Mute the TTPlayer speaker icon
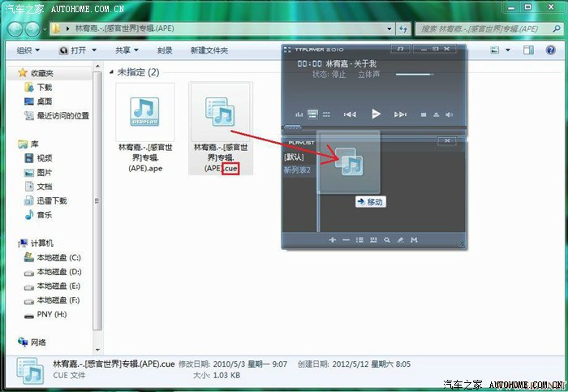 coord(450,114)
